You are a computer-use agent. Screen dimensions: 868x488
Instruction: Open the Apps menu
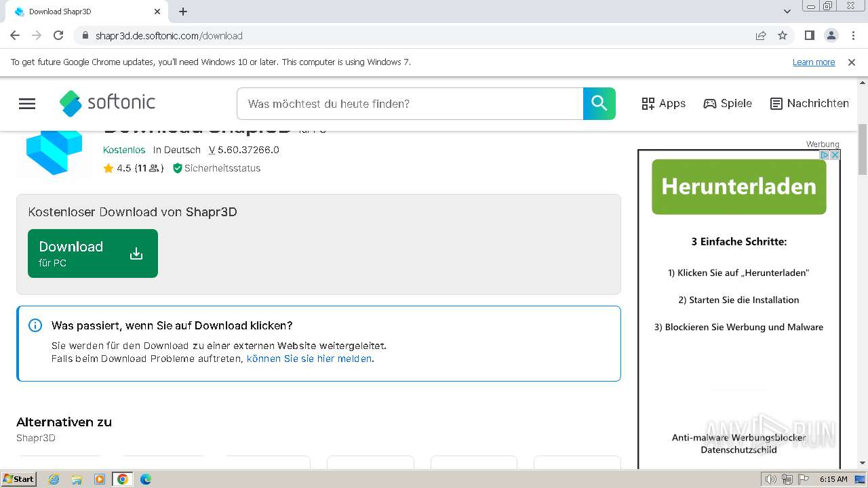(663, 104)
